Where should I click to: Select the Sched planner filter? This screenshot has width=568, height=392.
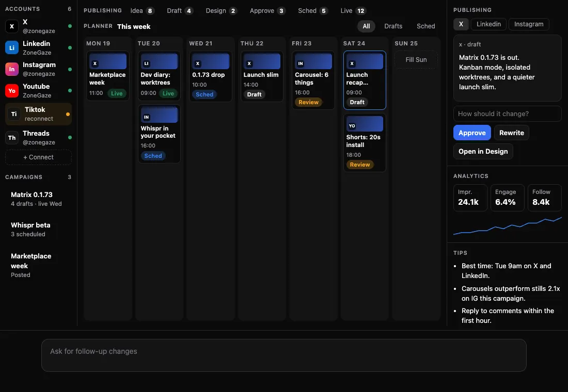point(425,26)
